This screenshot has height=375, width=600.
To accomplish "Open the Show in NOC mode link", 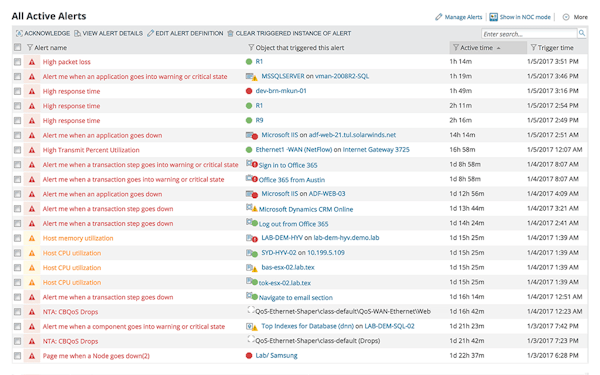I will click(x=525, y=17).
